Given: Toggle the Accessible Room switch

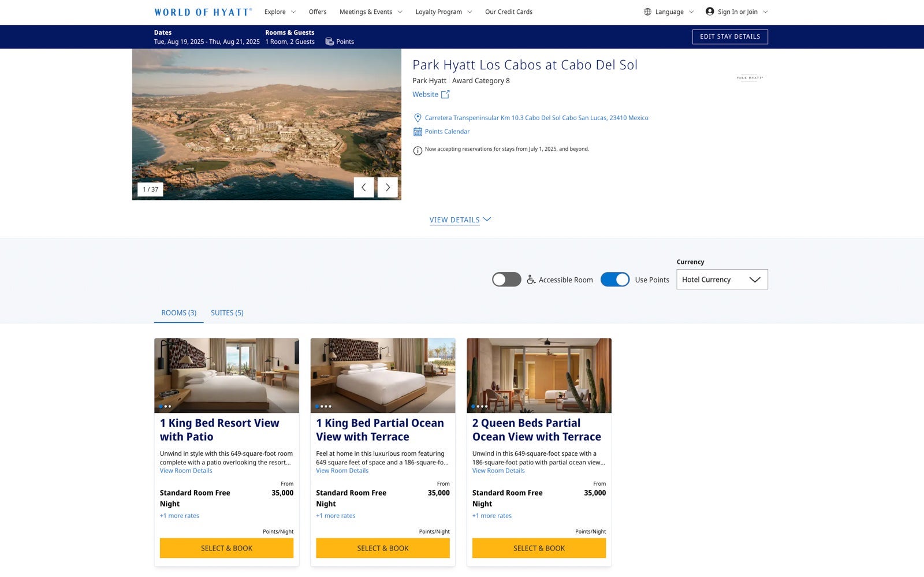Looking at the screenshot, I should [x=506, y=280].
